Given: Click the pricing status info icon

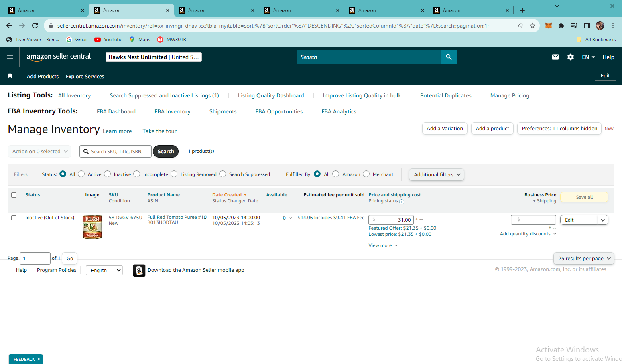Looking at the screenshot, I should (x=402, y=202).
